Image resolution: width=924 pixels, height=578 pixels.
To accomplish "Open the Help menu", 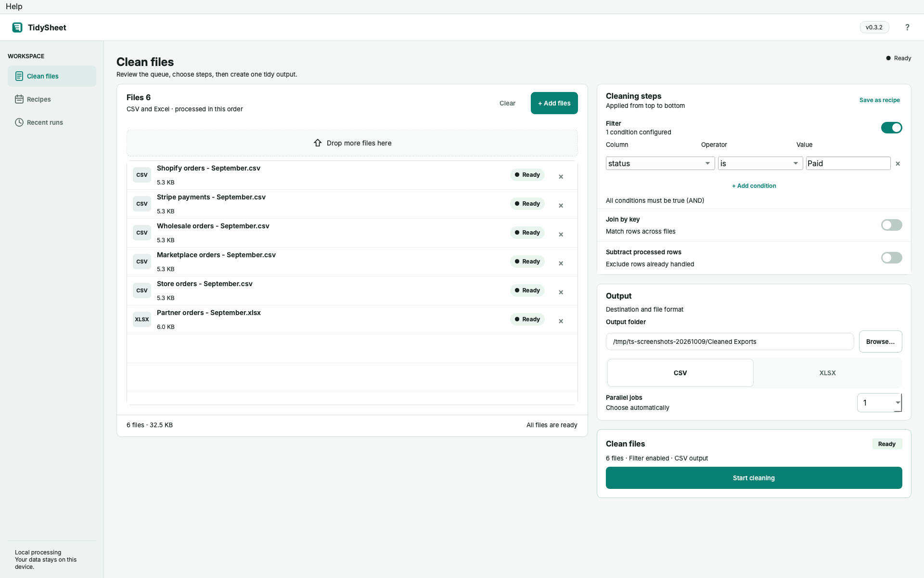I will tap(14, 6).
